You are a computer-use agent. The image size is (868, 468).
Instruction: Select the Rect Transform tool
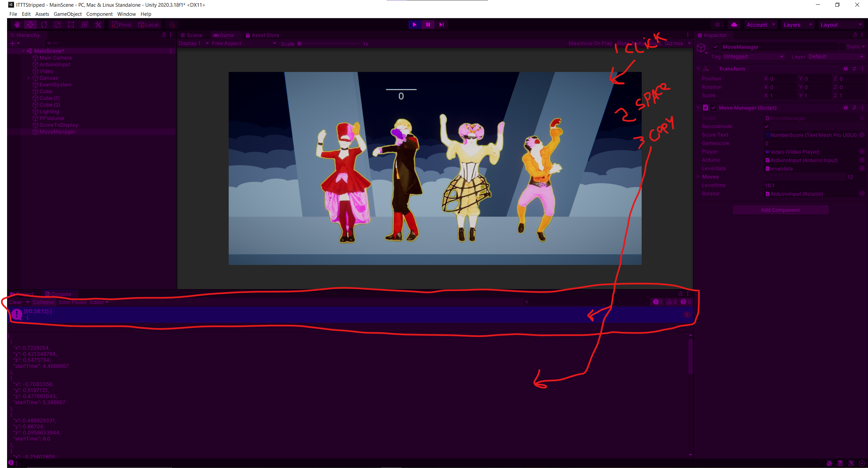pos(71,25)
